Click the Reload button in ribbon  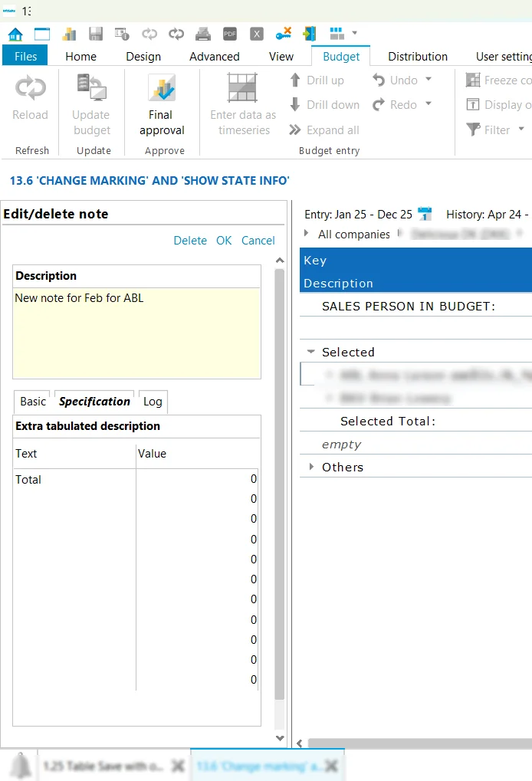pyautogui.click(x=31, y=98)
